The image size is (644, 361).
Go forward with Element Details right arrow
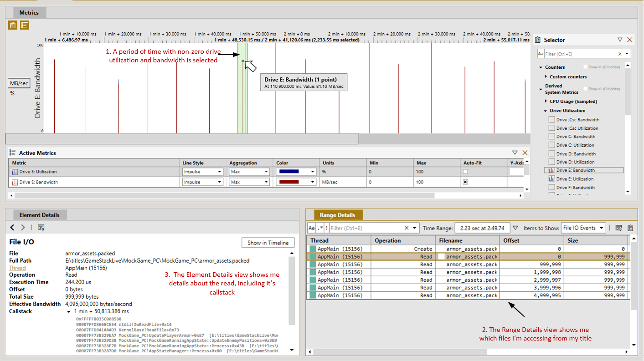(x=23, y=227)
